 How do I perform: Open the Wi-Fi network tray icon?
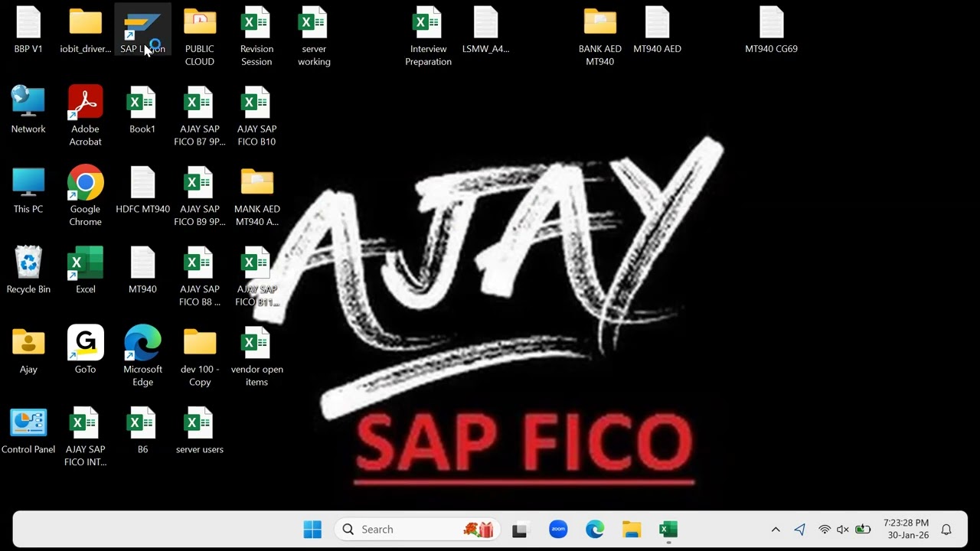825,530
